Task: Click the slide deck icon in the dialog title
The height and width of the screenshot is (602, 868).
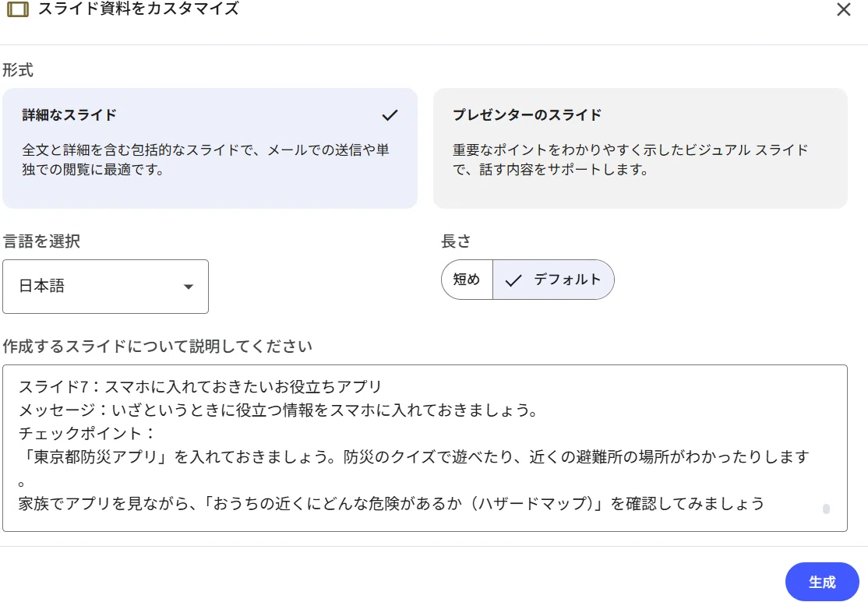Action: 18,9
